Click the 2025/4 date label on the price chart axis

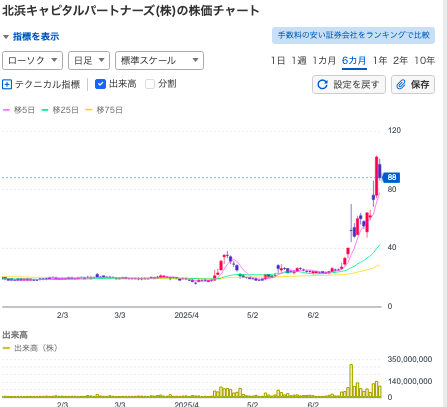click(x=187, y=315)
